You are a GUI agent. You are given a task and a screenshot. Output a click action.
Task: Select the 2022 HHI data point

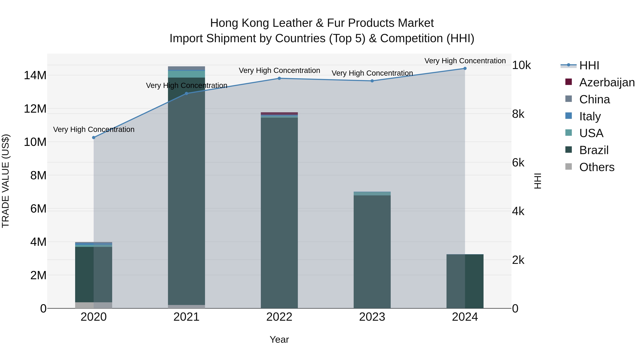pyautogui.click(x=279, y=78)
